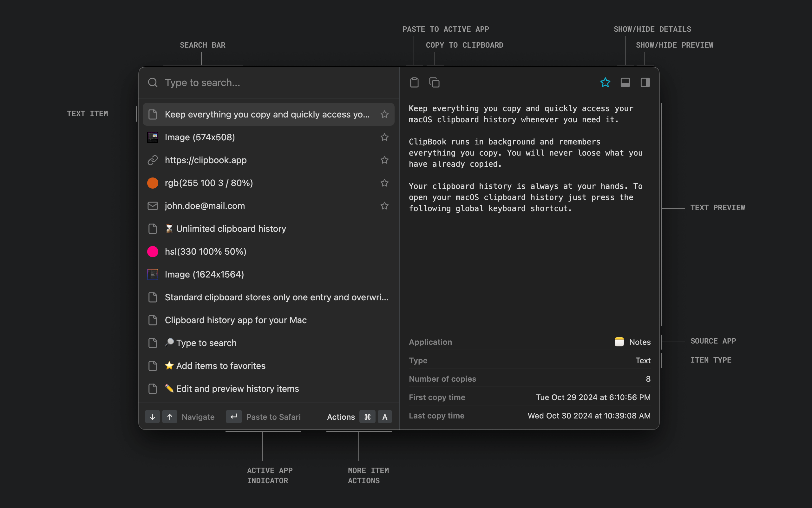
Task: Select the rgb(255 100 3 / 80%) row
Action: (x=268, y=183)
